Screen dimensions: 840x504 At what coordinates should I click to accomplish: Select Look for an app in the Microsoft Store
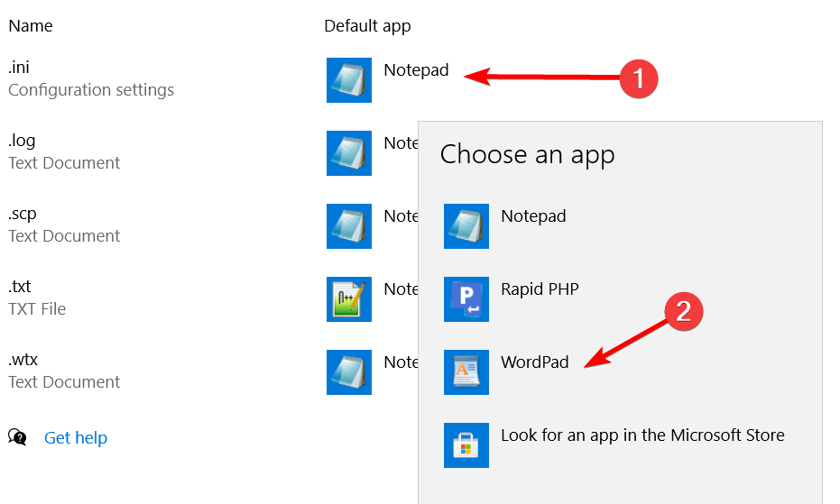coord(642,435)
